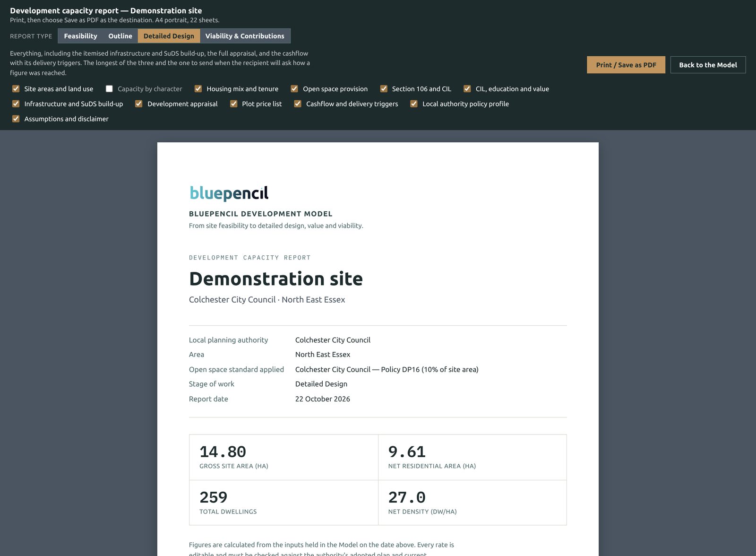This screenshot has width=756, height=556.
Task: Disable Open space provision section
Action: click(294, 89)
